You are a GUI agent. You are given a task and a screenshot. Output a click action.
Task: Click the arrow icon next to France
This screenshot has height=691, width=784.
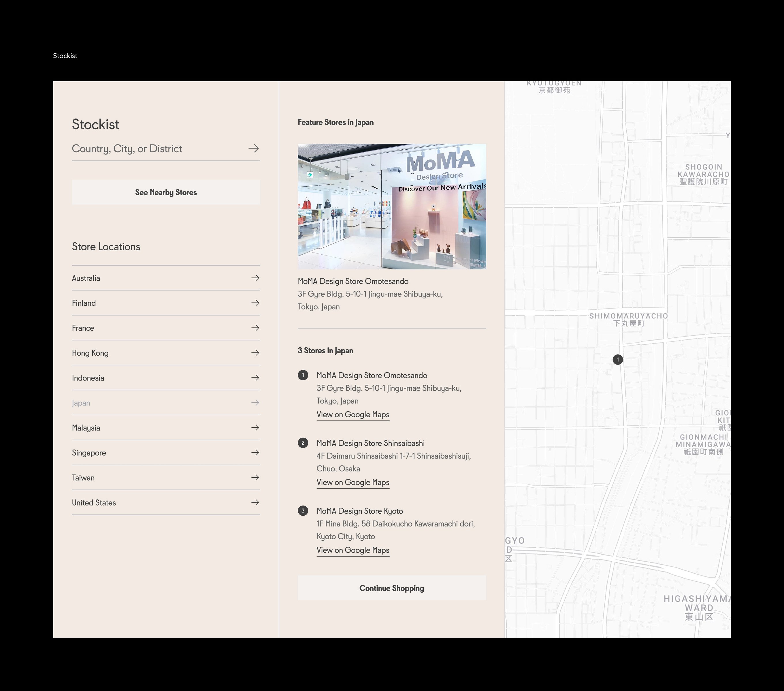click(x=255, y=328)
